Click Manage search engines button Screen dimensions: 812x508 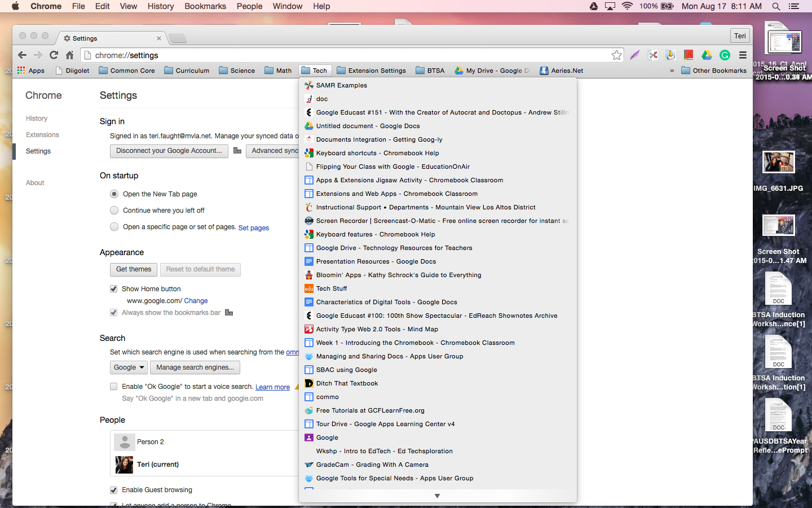[195, 367]
